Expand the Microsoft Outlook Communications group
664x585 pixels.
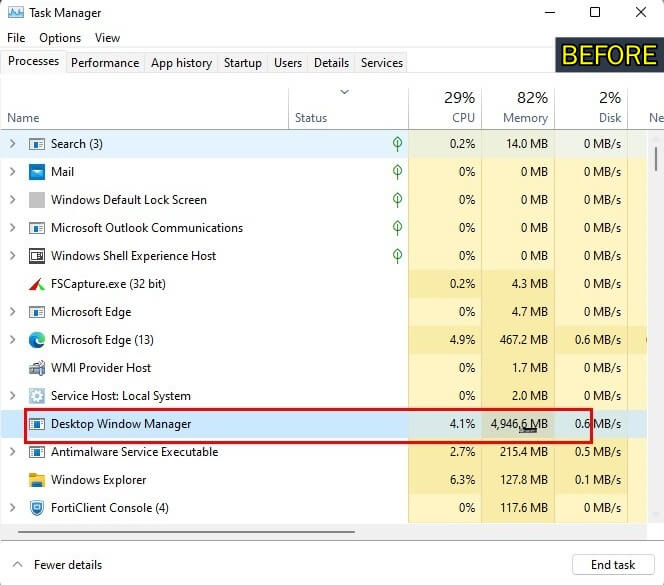(x=13, y=228)
